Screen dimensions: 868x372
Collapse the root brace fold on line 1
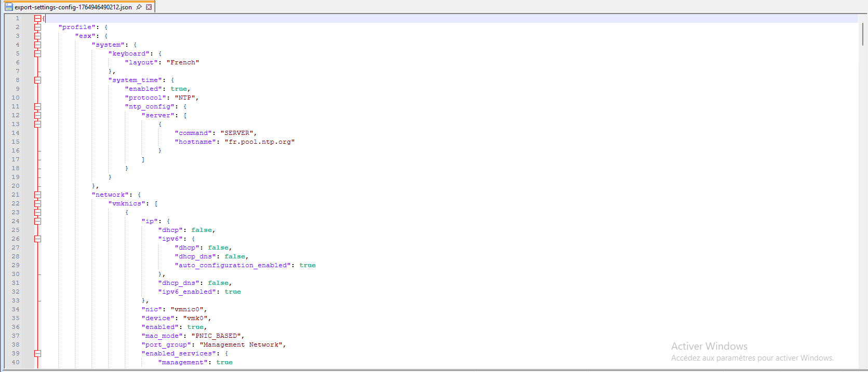click(37, 18)
